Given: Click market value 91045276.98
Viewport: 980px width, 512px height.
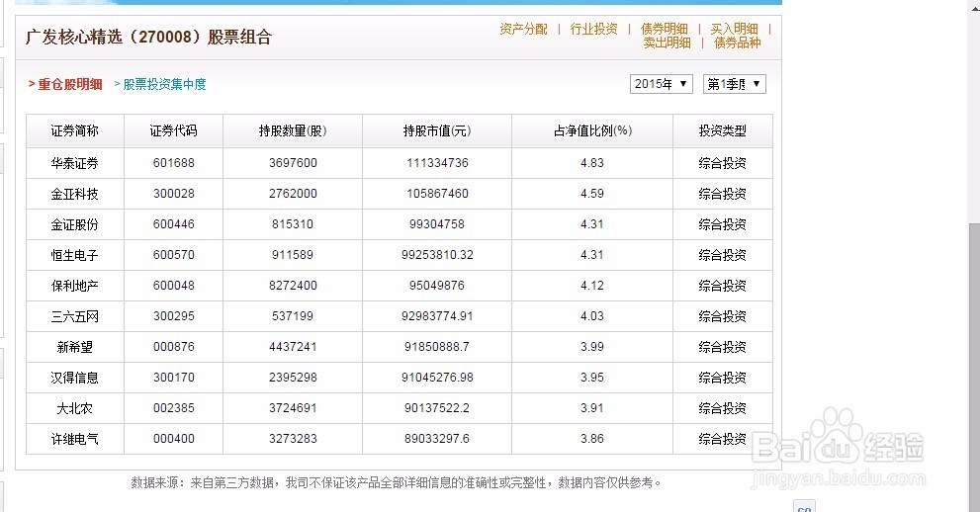Looking at the screenshot, I should pos(437,378).
